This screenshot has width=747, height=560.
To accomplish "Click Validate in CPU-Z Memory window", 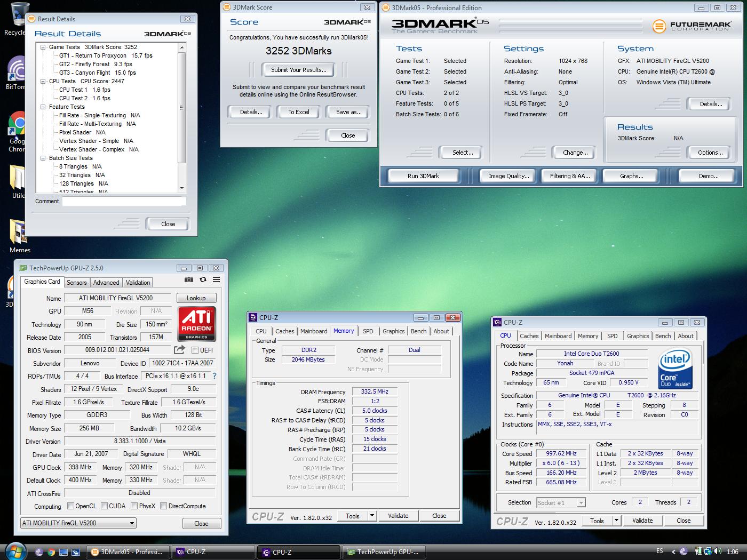I will [x=398, y=516].
